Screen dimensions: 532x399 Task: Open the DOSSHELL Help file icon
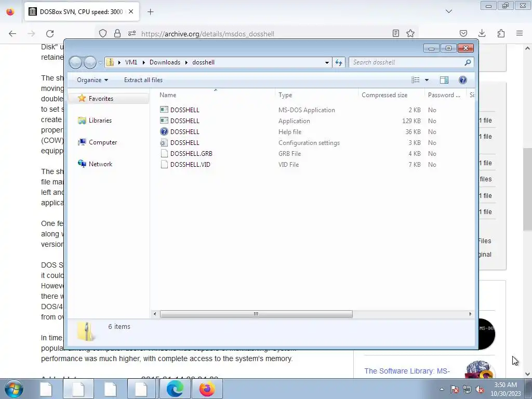point(164,131)
